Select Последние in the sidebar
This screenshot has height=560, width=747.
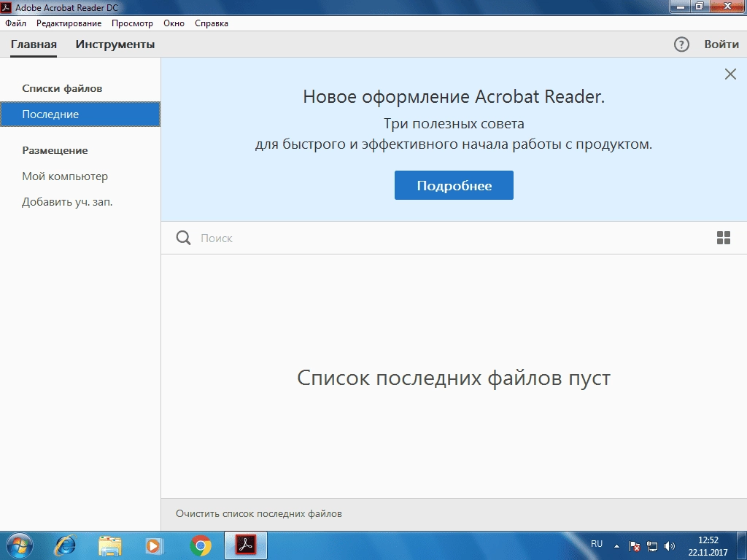80,114
